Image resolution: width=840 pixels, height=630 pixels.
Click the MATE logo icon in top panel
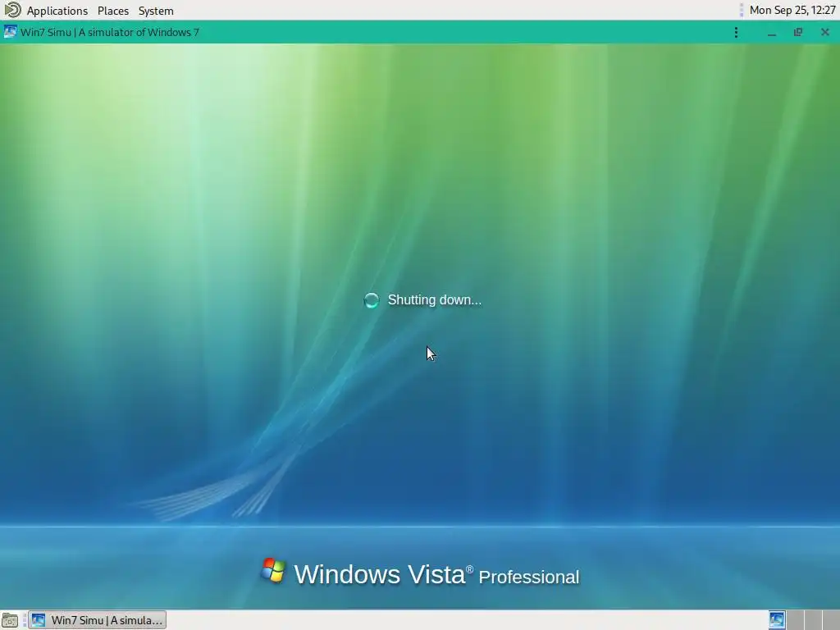(x=12, y=10)
